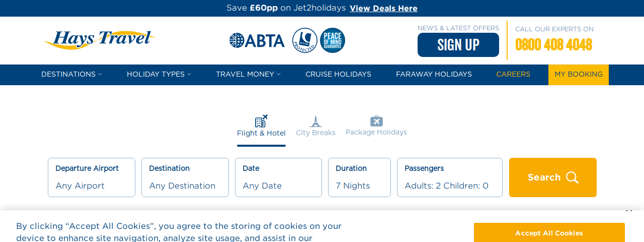The width and height of the screenshot is (644, 242).
Task: Switch to the Package Holidays tab
Action: pyautogui.click(x=376, y=126)
